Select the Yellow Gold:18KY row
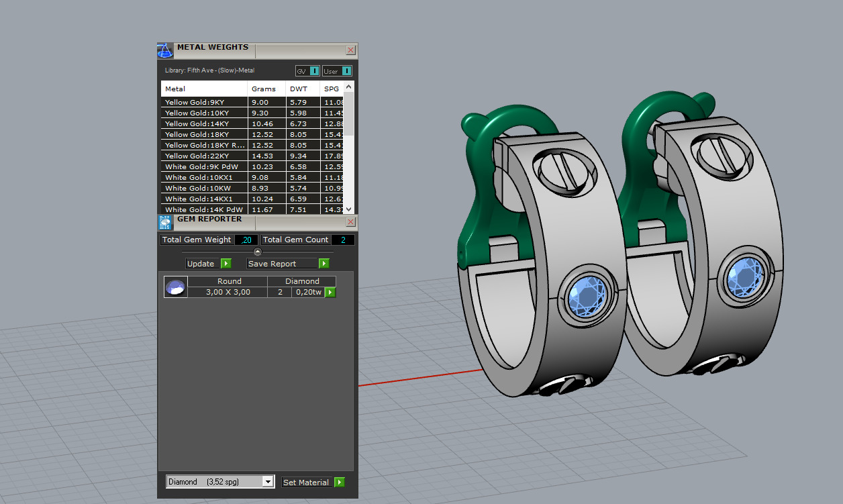Screen dimensions: 843x504 tap(253, 134)
